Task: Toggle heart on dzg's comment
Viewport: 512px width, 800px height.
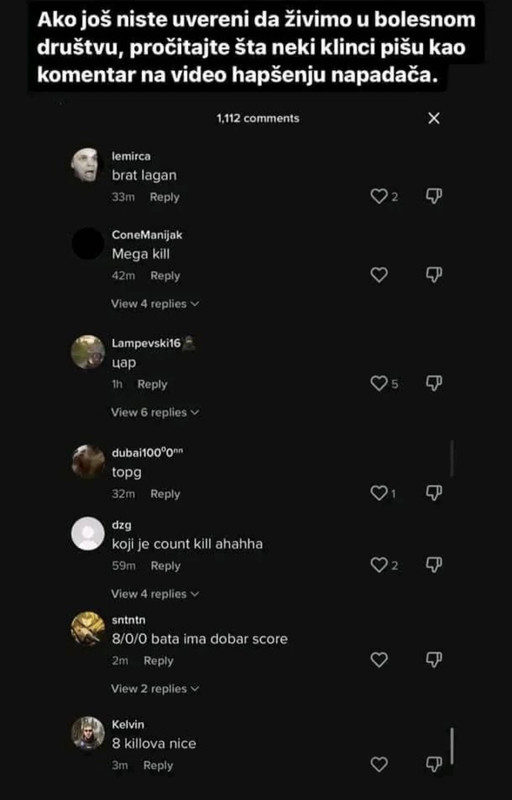Action: tap(379, 565)
